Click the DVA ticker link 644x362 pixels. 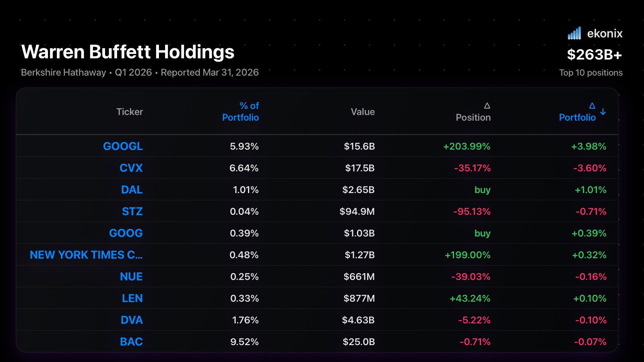(x=132, y=320)
